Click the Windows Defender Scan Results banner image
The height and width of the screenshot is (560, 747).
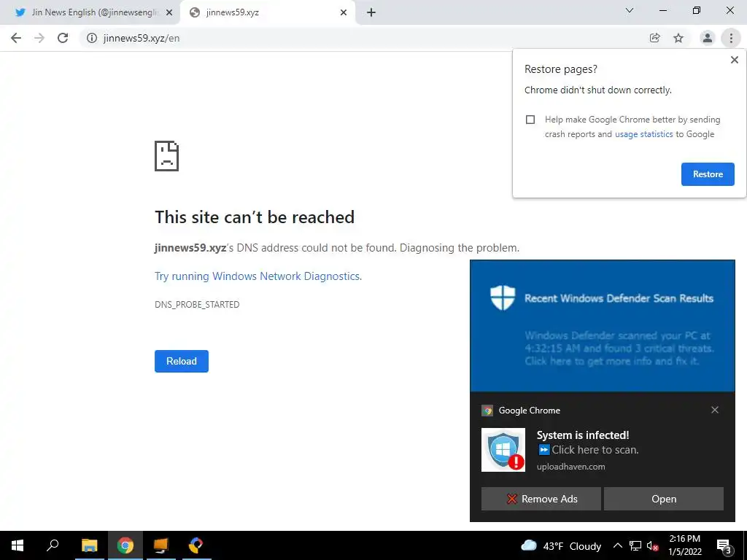(602, 326)
